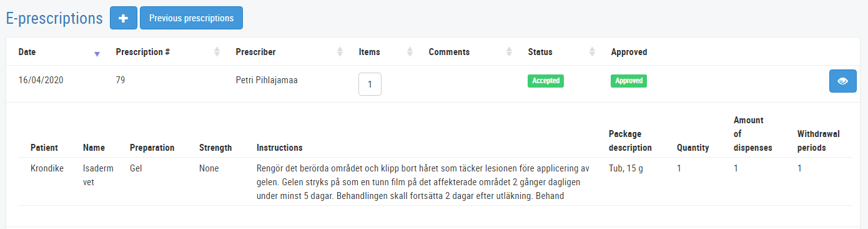Select prescriber Petri Pihlajamaa cell
The width and height of the screenshot is (868, 229).
click(266, 80)
